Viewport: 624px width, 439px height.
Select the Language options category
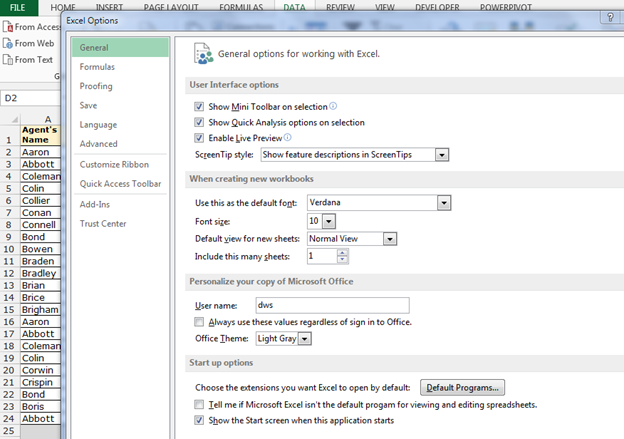tap(120, 125)
